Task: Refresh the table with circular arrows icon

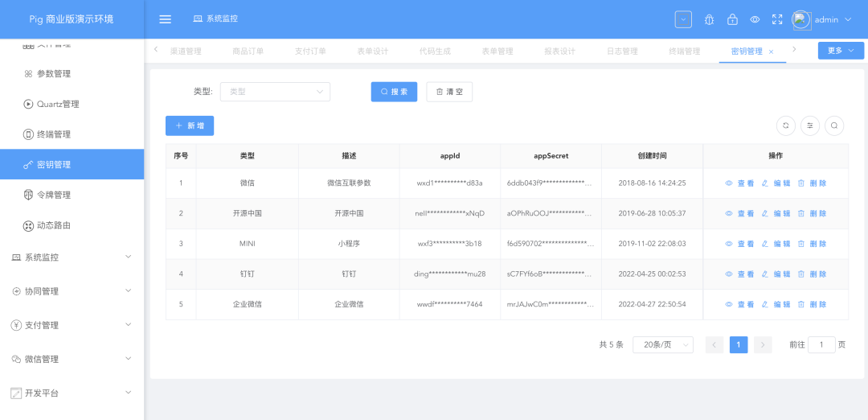Action: [785, 126]
